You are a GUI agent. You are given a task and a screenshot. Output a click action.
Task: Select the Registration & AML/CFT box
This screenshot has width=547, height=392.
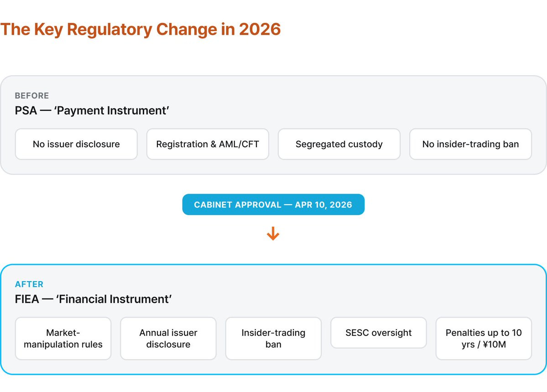pyautogui.click(x=208, y=144)
